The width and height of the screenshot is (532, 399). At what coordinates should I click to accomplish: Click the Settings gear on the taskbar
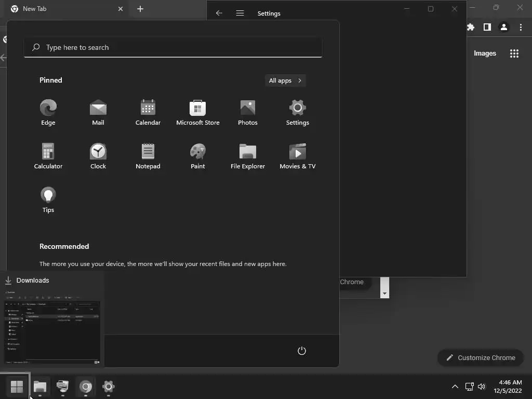(x=108, y=386)
